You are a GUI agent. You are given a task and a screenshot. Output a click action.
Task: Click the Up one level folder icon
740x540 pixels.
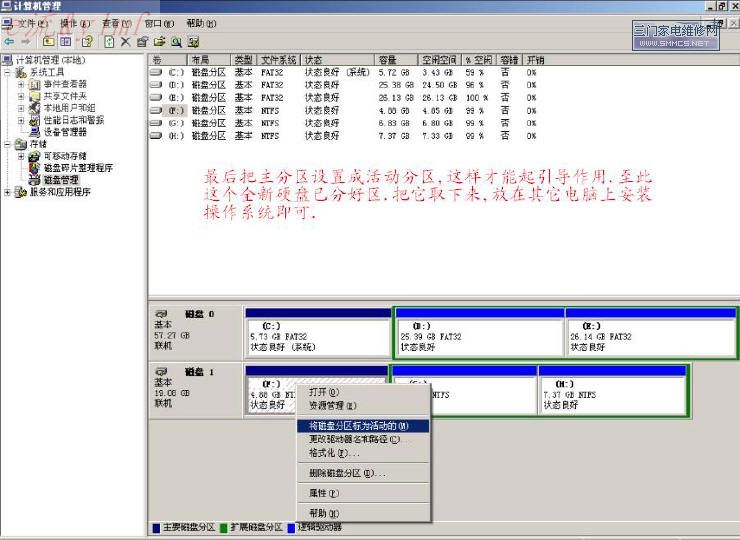click(x=48, y=42)
